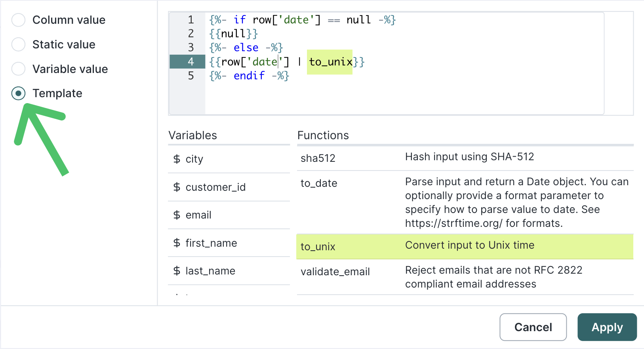The image size is (644, 349).
Task: Click the Cancel button
Action: coord(533,327)
